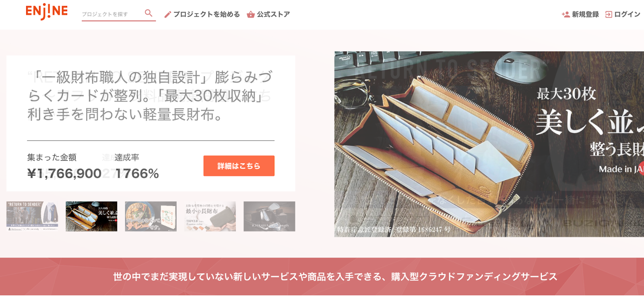Select the ramen food thumbnail
The width and height of the screenshot is (644, 297).
151,217
